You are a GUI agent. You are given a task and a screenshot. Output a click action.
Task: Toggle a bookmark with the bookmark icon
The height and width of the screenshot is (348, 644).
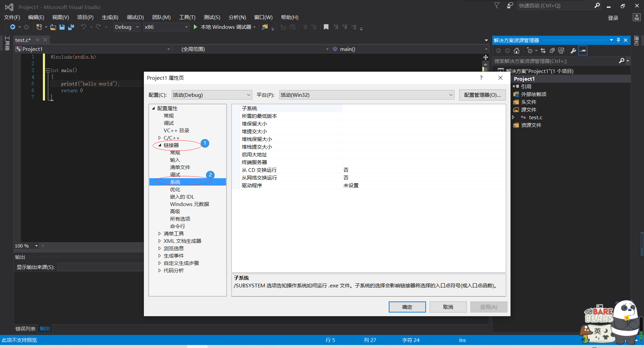(326, 27)
